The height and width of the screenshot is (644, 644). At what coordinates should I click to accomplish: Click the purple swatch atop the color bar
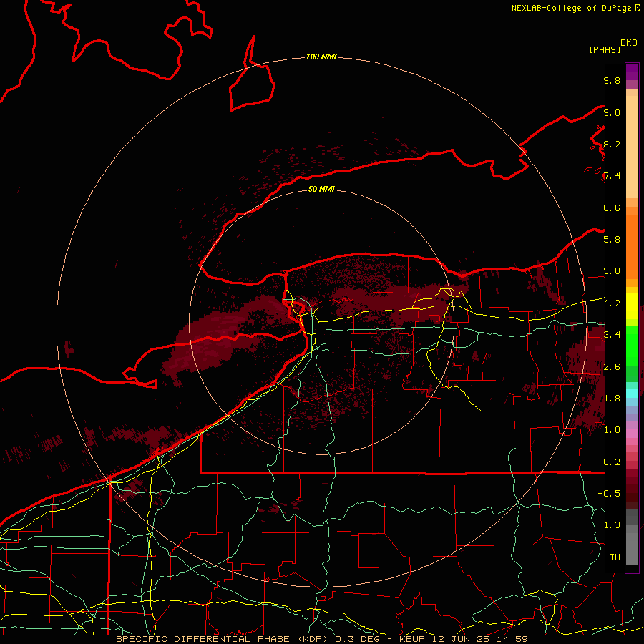[632, 72]
